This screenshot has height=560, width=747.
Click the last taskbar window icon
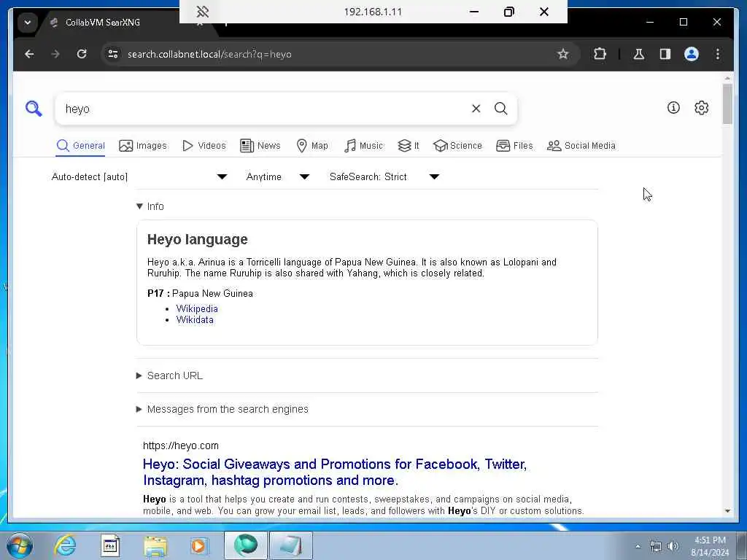click(x=290, y=545)
